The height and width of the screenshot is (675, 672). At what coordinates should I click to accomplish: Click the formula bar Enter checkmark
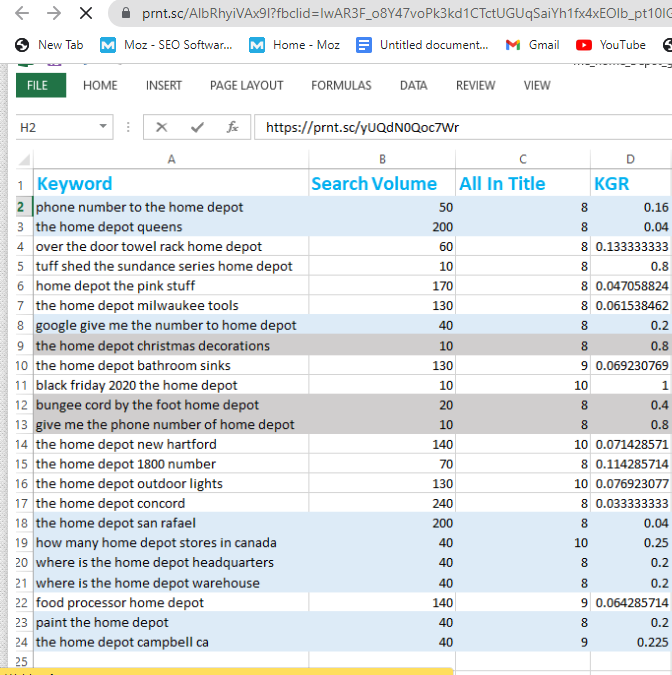pos(197,127)
